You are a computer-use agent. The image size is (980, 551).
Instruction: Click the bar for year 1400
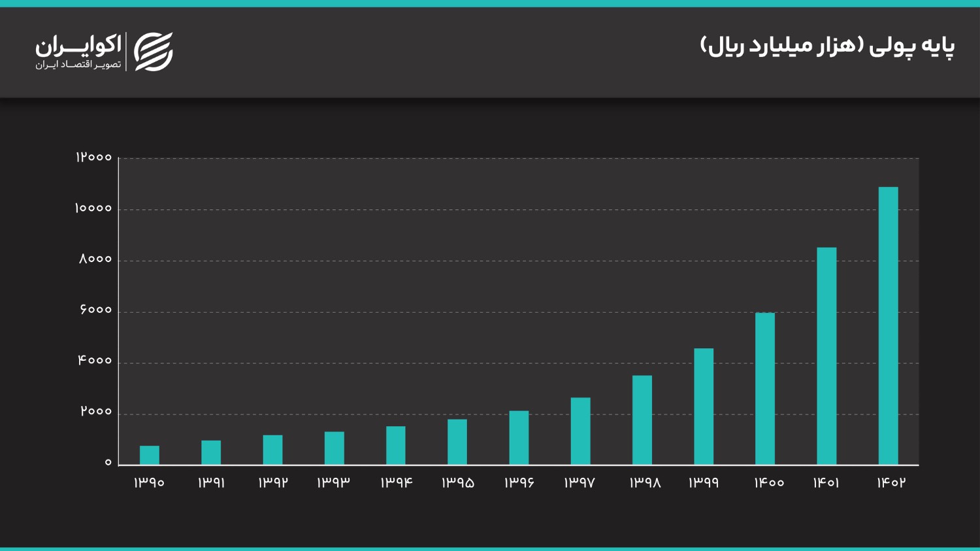[x=765, y=388]
